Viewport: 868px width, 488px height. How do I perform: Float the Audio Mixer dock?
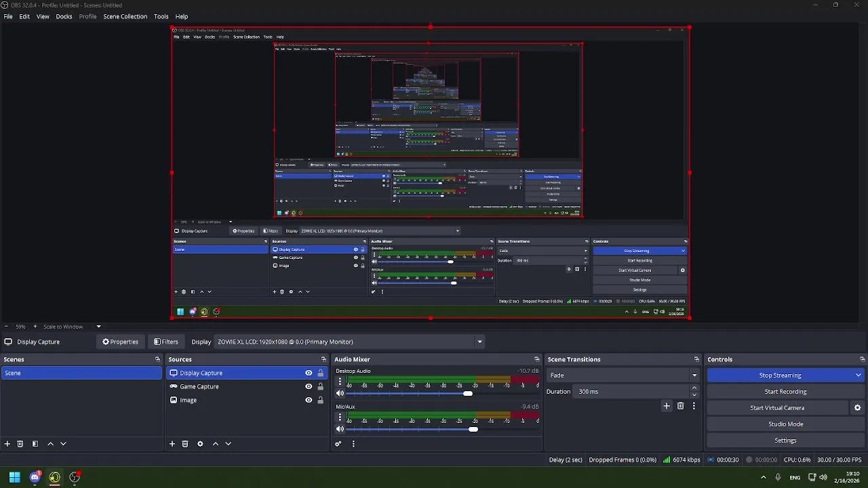coord(537,359)
